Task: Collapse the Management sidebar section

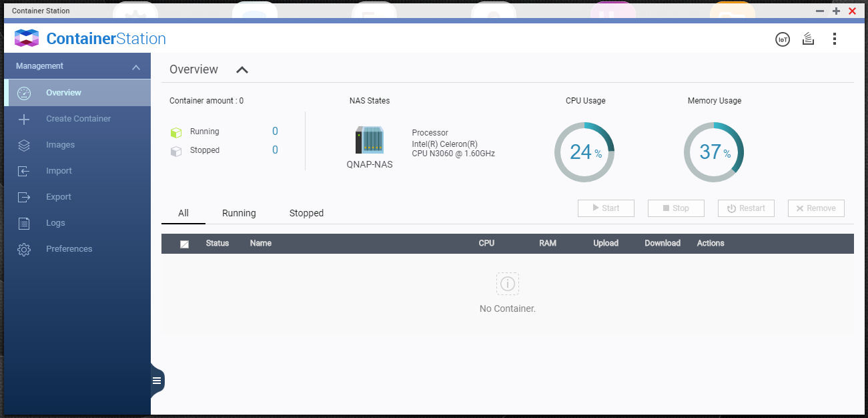Action: tap(136, 67)
